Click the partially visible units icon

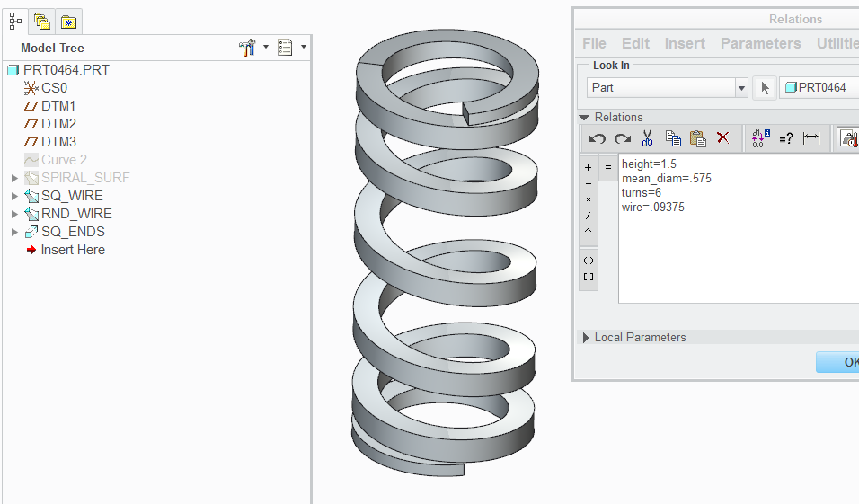[848, 138]
